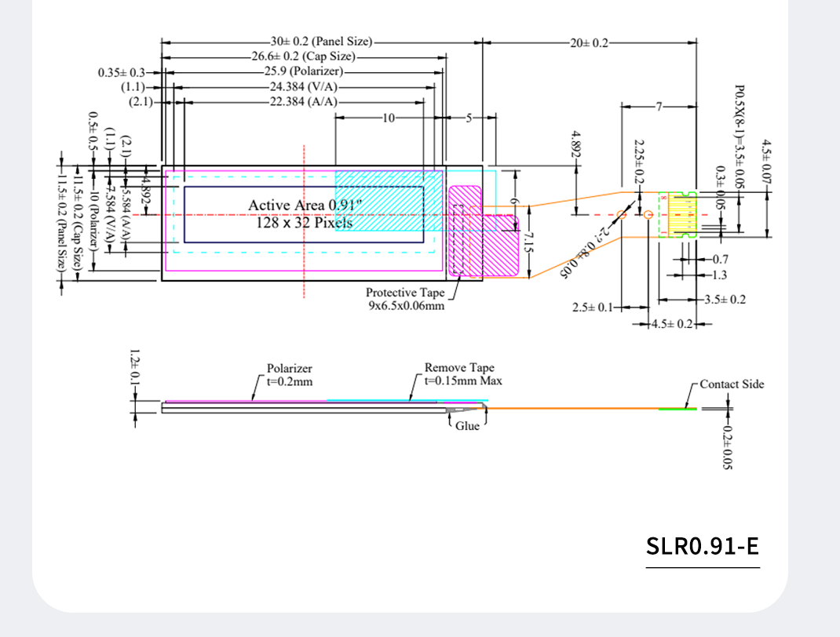Click the '0.7' connector dimension label
The width and height of the screenshot is (840, 637).
tap(720, 259)
